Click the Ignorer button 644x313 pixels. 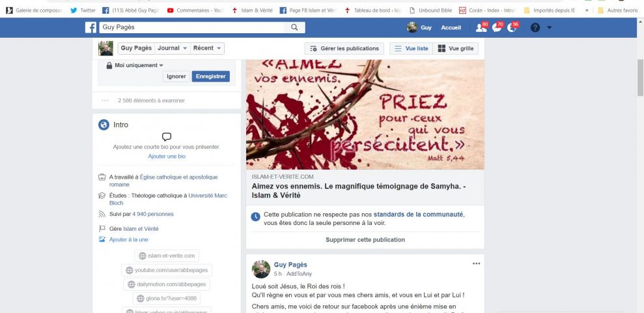[176, 76]
